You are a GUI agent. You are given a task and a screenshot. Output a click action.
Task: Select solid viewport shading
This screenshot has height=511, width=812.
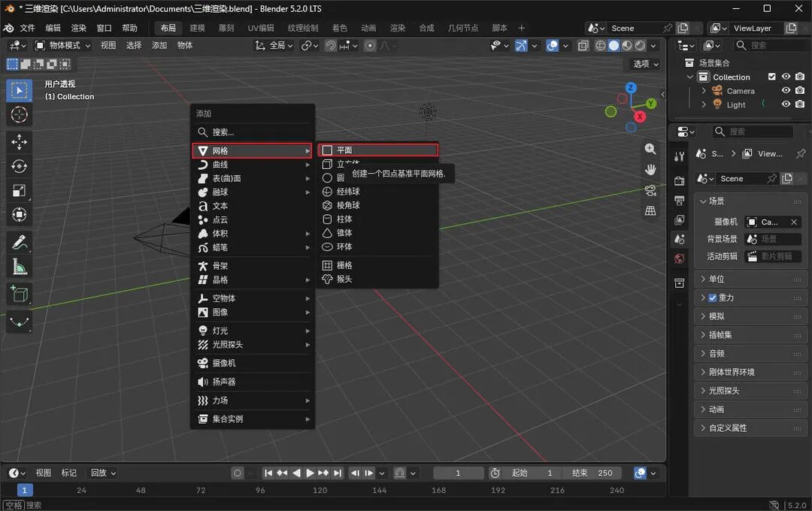click(614, 46)
